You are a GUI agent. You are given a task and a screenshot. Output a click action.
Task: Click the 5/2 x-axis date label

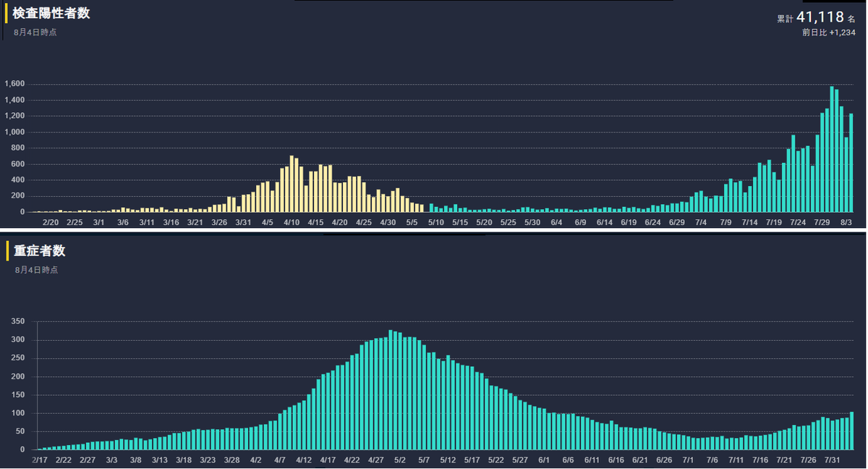pos(400,460)
